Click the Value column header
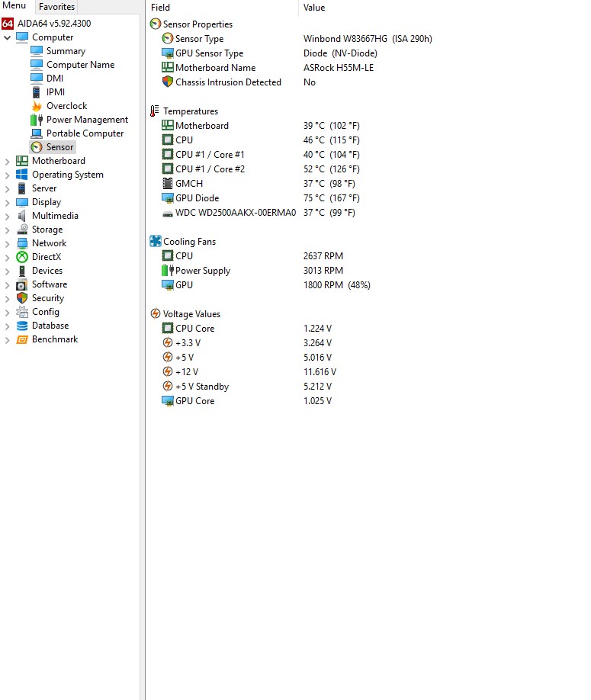The height and width of the screenshot is (700, 591). pyautogui.click(x=314, y=8)
